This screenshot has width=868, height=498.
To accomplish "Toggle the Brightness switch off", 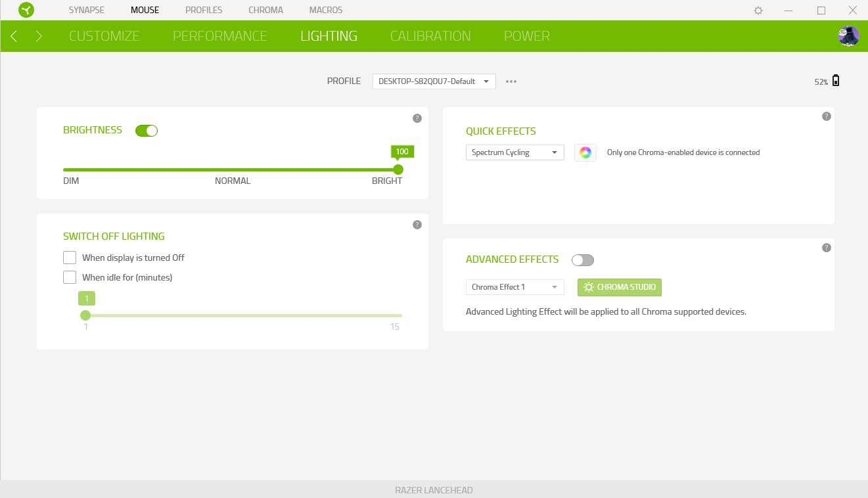I will [x=147, y=131].
